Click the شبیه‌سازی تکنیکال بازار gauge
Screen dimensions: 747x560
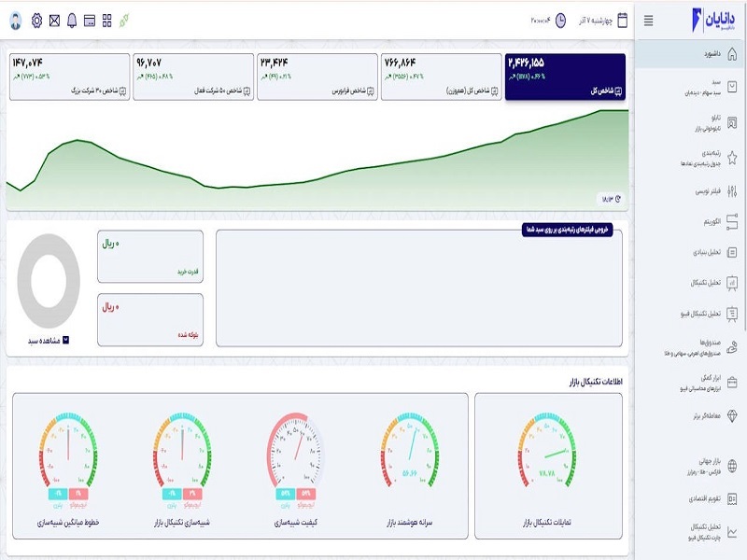182,450
